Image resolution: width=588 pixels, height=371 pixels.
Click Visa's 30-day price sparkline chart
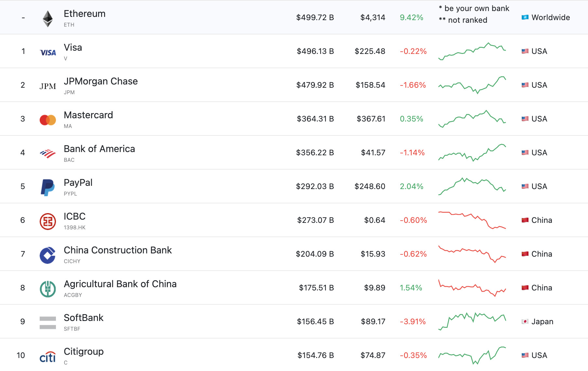(472, 51)
